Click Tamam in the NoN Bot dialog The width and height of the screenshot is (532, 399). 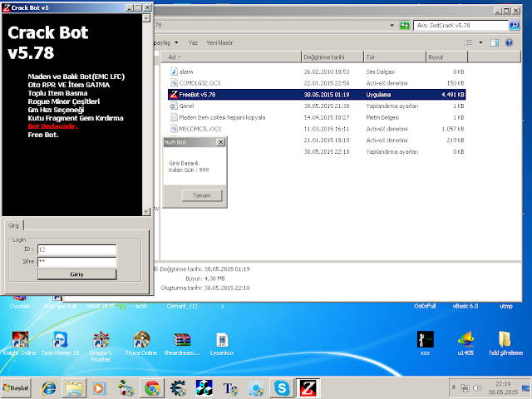click(202, 195)
